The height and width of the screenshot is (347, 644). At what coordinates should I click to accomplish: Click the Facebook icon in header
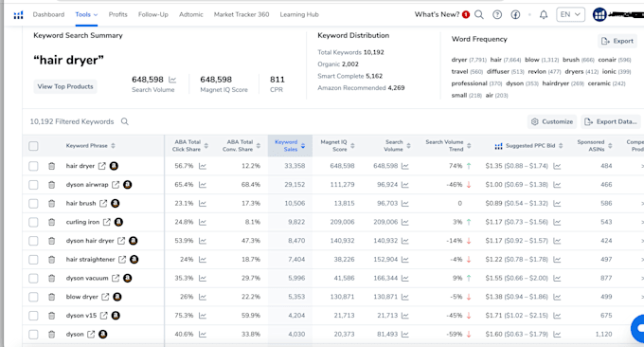pyautogui.click(x=515, y=15)
